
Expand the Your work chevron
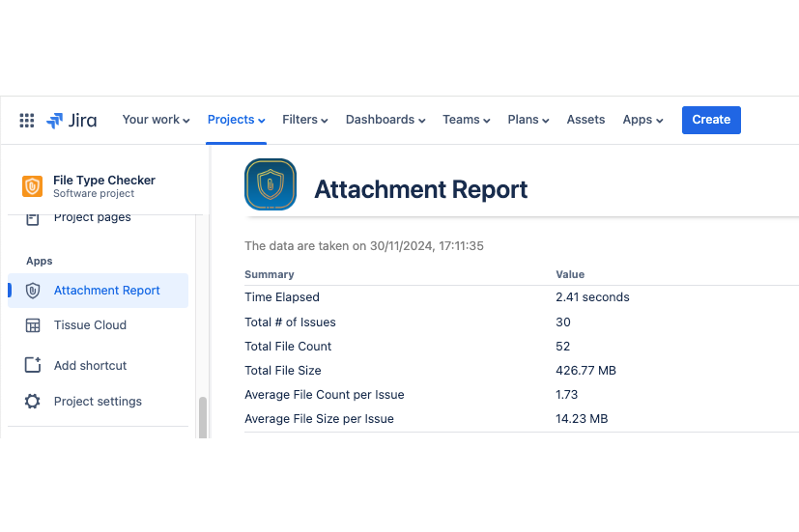pos(186,121)
